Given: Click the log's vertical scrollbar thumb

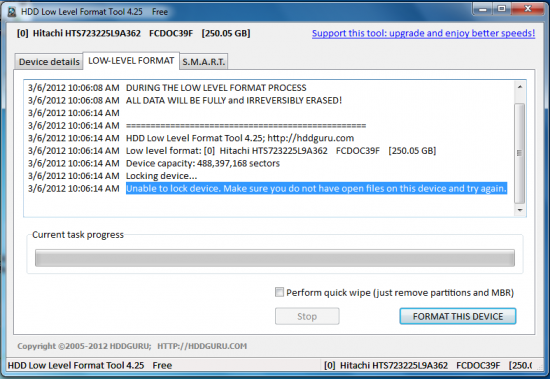Looking at the screenshot, I should click(x=520, y=153).
